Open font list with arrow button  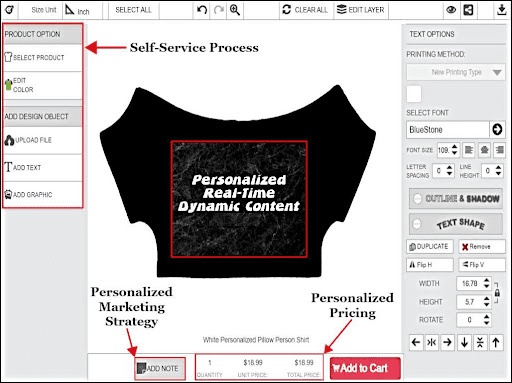point(497,130)
